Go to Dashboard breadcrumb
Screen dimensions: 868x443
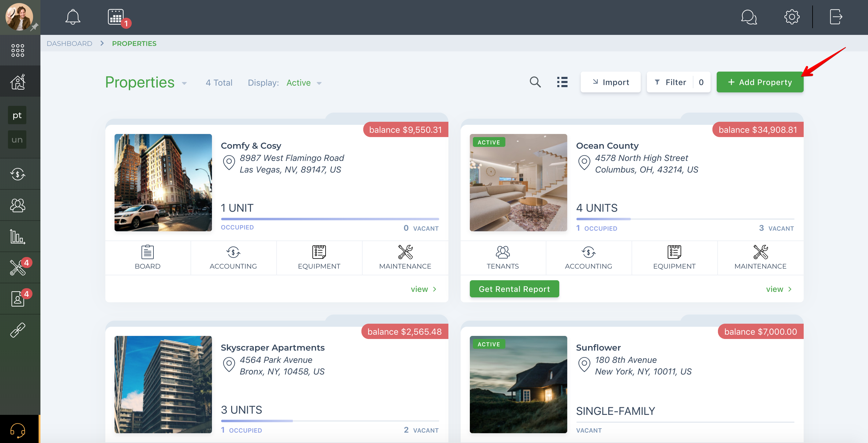click(70, 43)
